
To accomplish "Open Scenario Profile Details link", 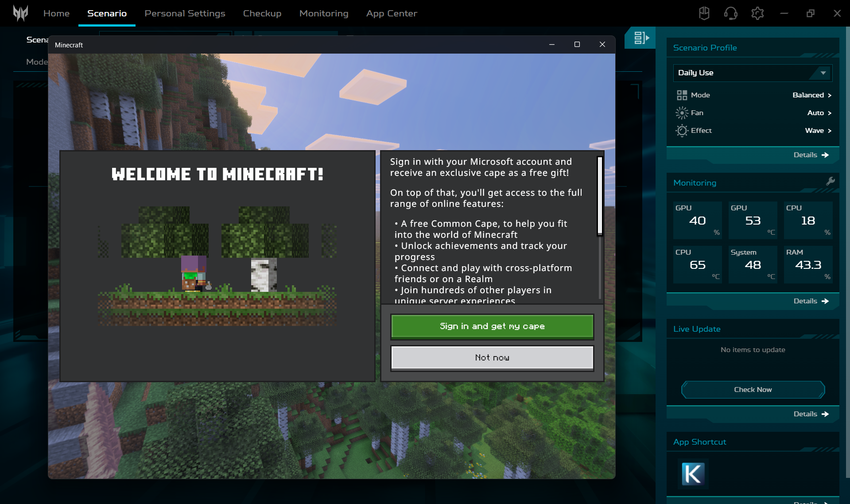I will coord(811,155).
